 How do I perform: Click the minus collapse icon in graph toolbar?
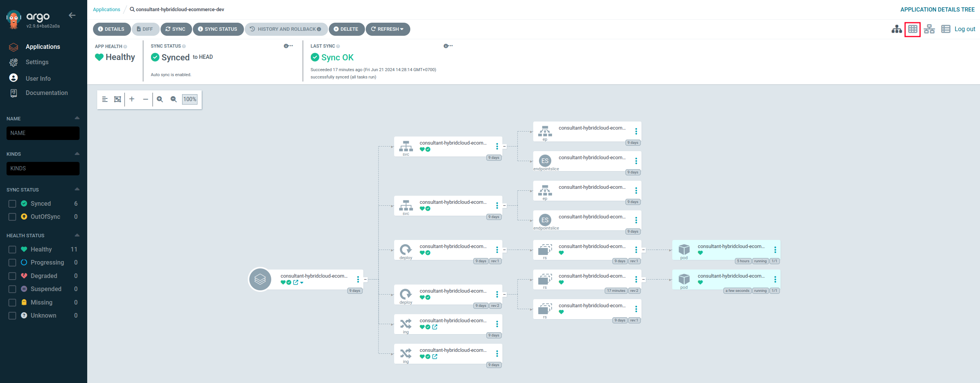pos(146,99)
